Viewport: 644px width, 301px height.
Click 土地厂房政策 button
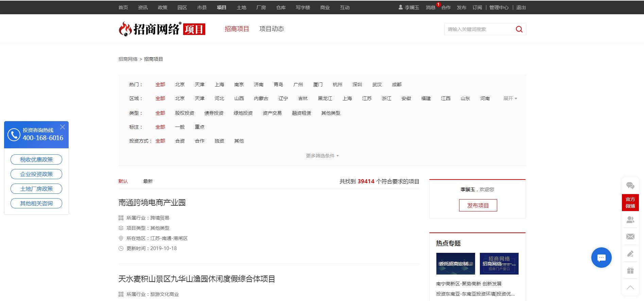36,189
